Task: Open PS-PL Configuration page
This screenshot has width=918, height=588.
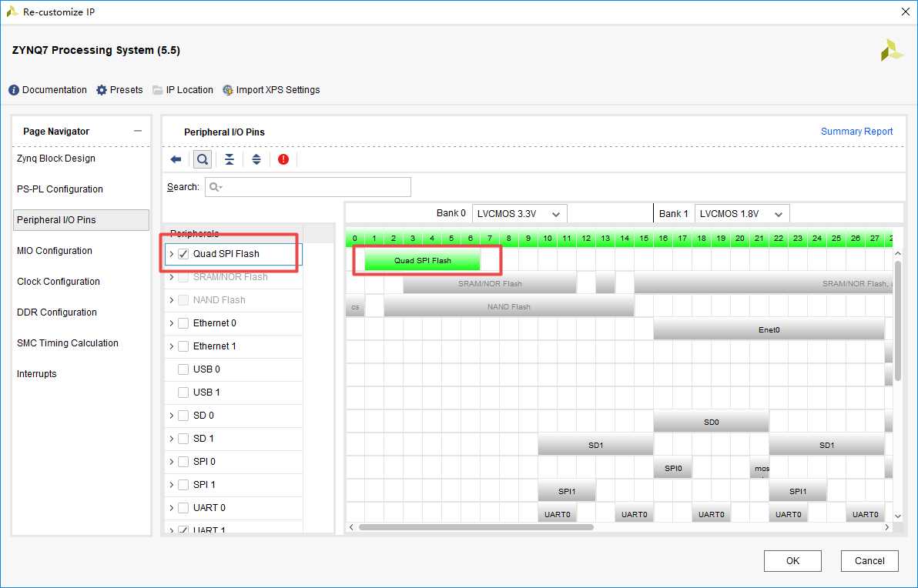Action: pyautogui.click(x=60, y=189)
